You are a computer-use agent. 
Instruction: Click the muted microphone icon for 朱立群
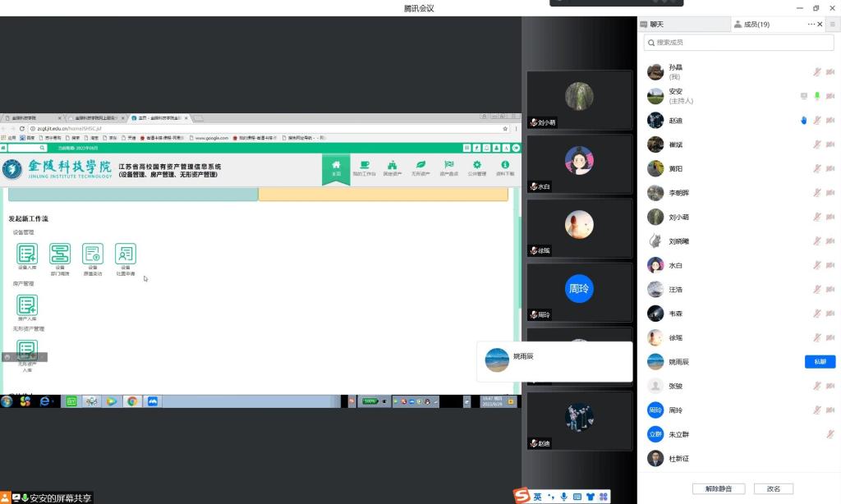pyautogui.click(x=830, y=434)
